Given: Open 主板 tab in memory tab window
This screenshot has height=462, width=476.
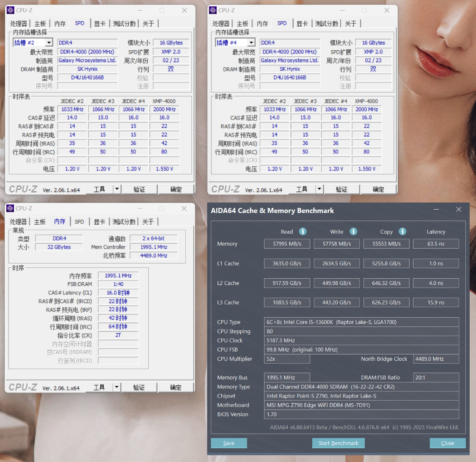Looking at the screenshot, I should tap(40, 222).
